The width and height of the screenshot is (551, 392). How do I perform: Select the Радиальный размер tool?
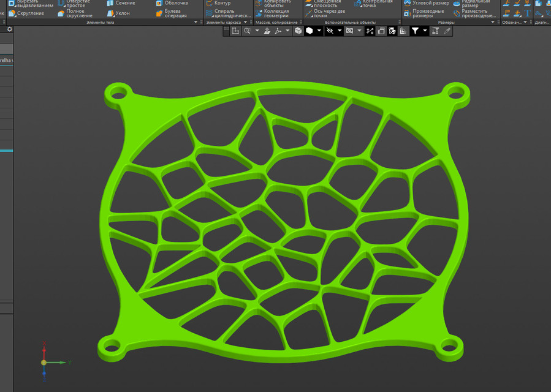tap(476, 4)
